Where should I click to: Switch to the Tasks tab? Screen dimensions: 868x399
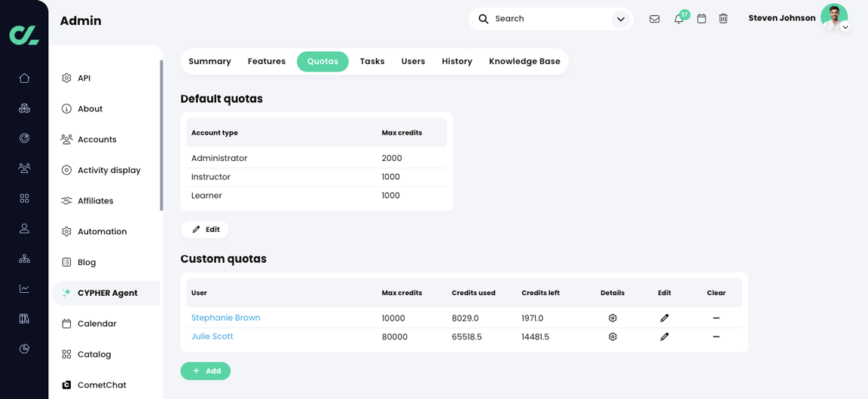[x=372, y=62]
